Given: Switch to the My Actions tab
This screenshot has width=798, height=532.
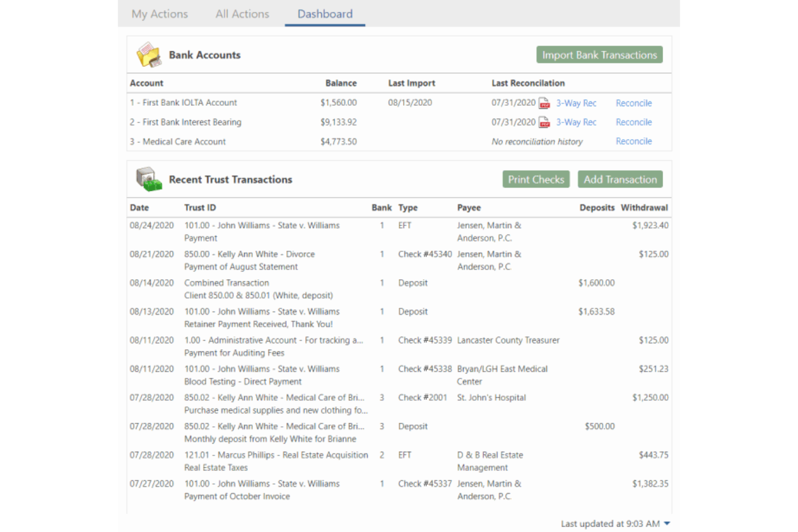Looking at the screenshot, I should coord(159,14).
